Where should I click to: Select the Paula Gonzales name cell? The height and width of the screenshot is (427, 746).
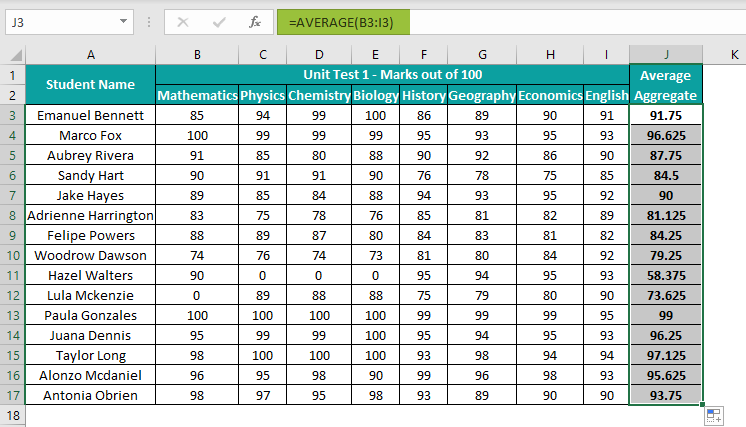point(90,315)
